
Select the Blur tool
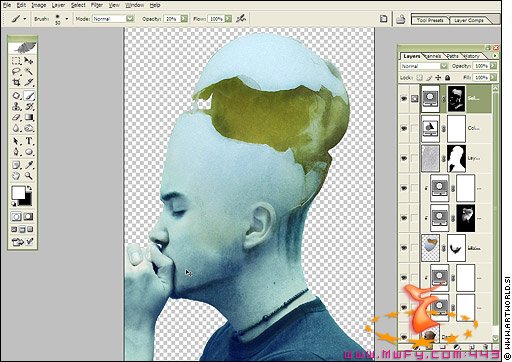tap(16, 128)
